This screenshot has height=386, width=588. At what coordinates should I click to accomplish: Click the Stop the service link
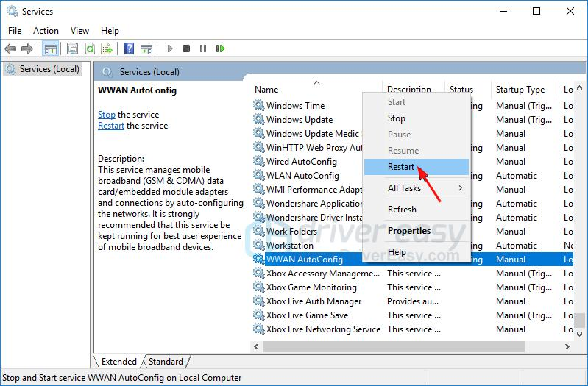(107, 115)
